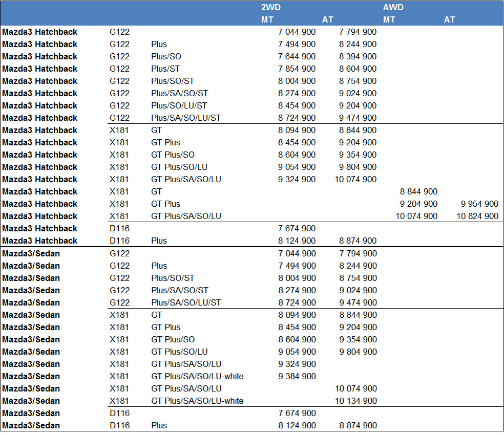
Task: Click AWD MT price 10 074 900
Action: click(416, 216)
